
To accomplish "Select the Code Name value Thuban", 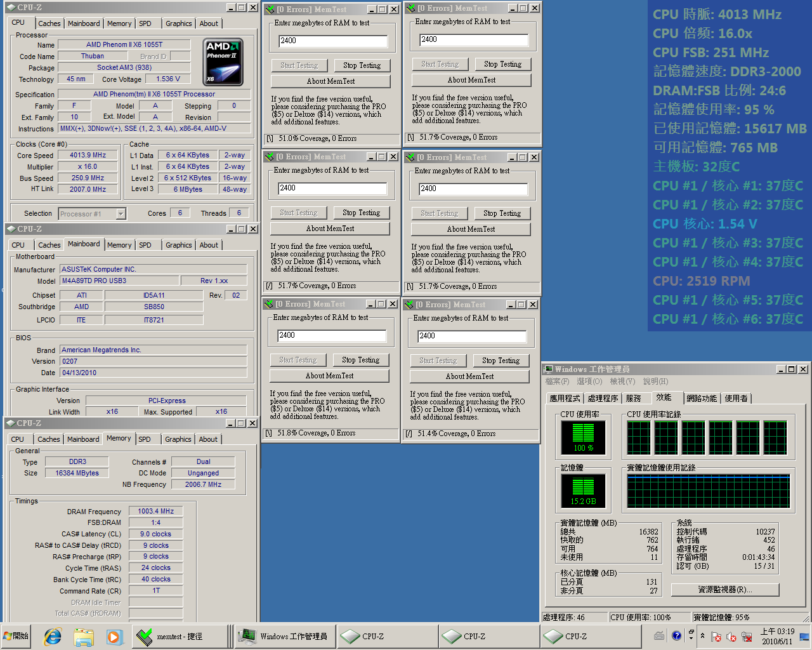I will [x=93, y=56].
